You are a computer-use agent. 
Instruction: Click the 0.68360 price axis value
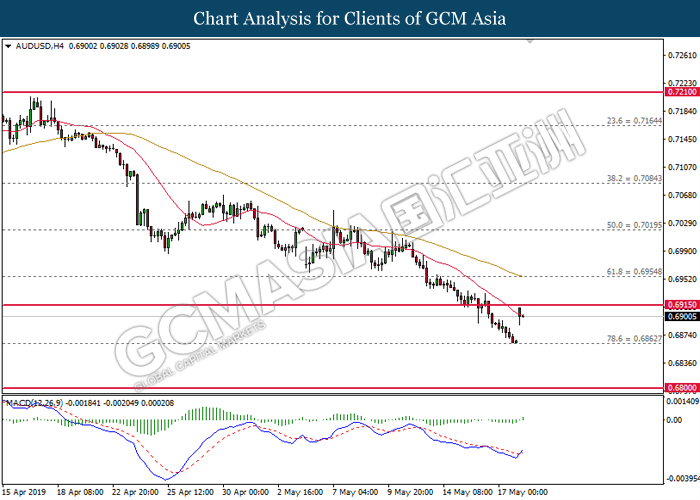[682, 363]
